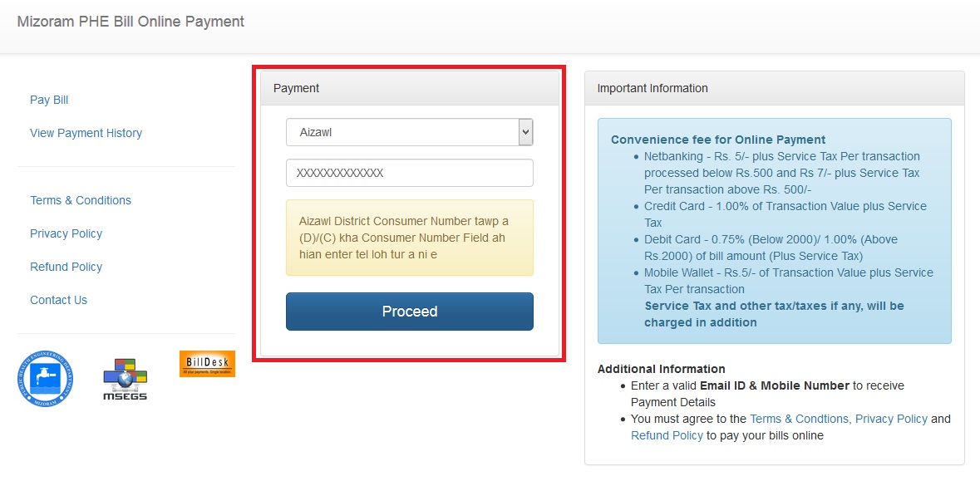Click the Payment panel header
The width and height of the screenshot is (980, 481).
(409, 88)
